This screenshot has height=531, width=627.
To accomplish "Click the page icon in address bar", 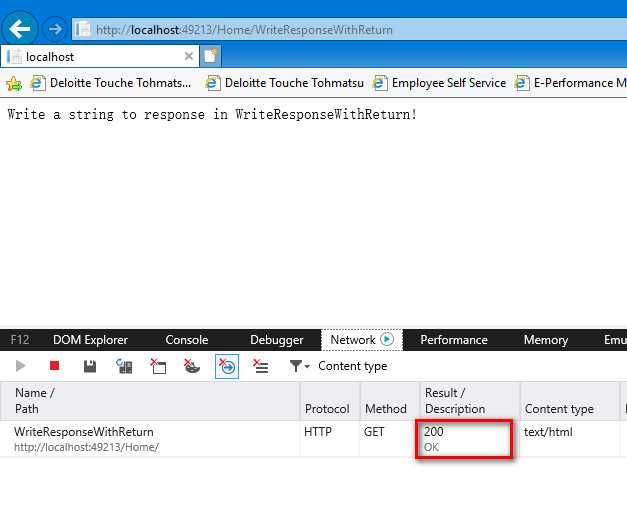I will (x=83, y=30).
